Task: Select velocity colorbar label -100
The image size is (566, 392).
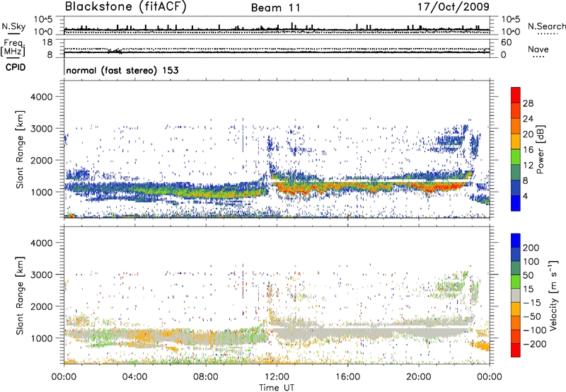Action: [x=535, y=330]
